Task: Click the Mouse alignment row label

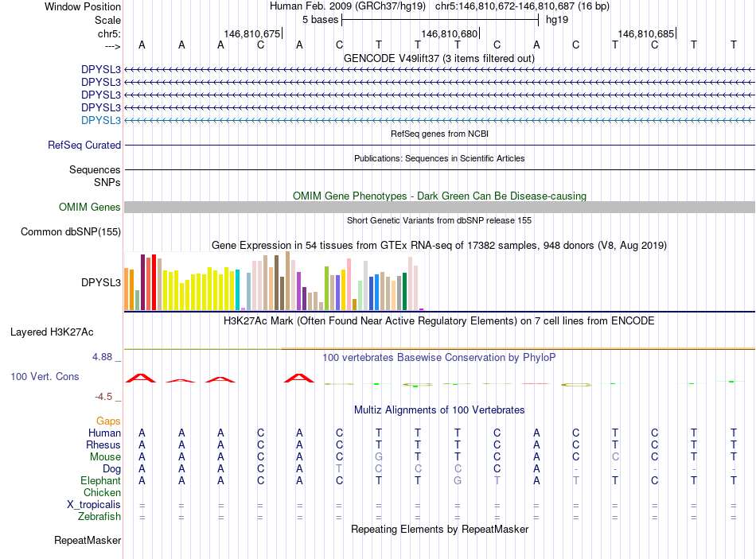Action: pyautogui.click(x=105, y=457)
